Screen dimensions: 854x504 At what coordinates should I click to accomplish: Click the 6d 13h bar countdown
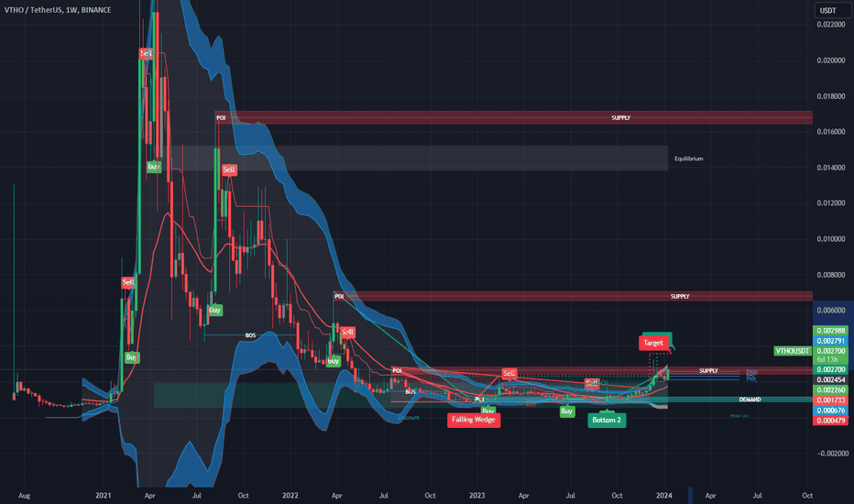(827, 359)
